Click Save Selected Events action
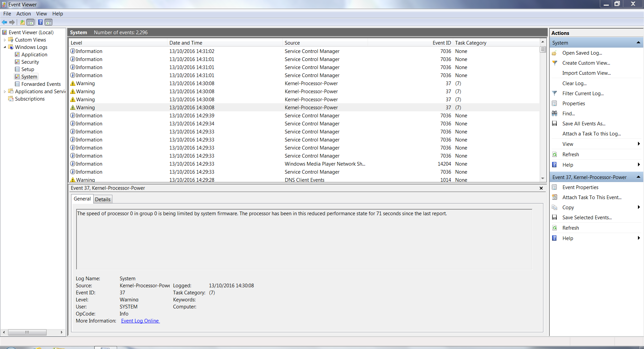Image resolution: width=644 pixels, height=349 pixels. tap(587, 218)
